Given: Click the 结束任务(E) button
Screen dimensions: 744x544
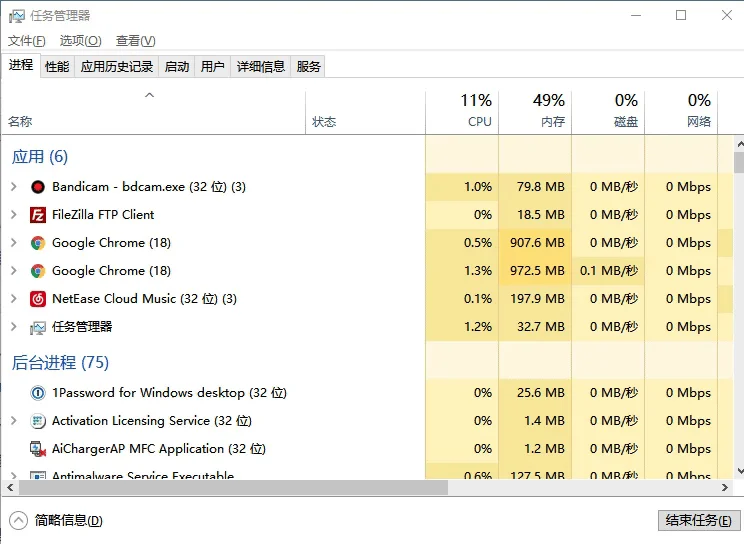Looking at the screenshot, I should point(698,520).
